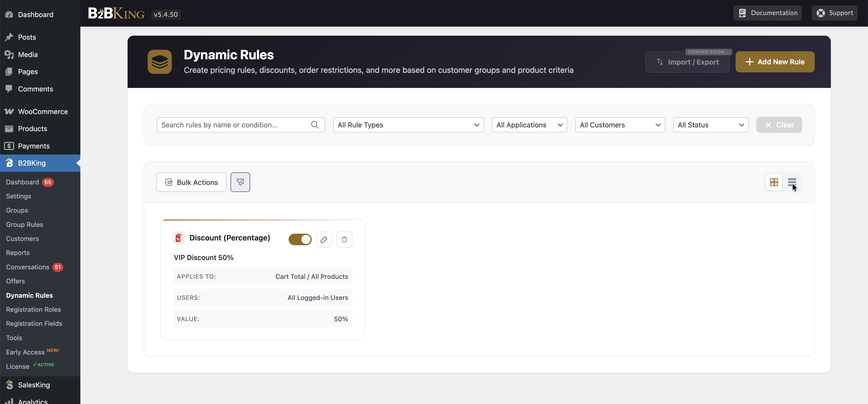Disable the VIP Discount 50% rule toggle

[x=300, y=240]
